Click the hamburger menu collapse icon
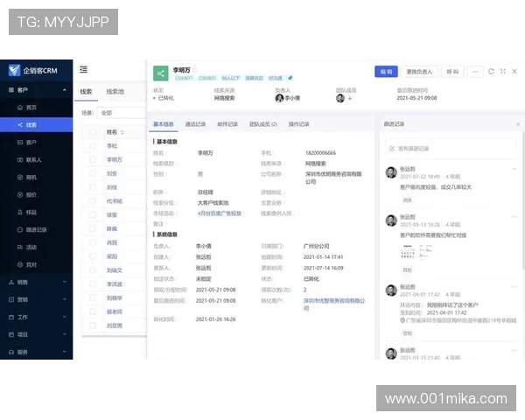The height and width of the screenshot is (420, 525). [83, 70]
